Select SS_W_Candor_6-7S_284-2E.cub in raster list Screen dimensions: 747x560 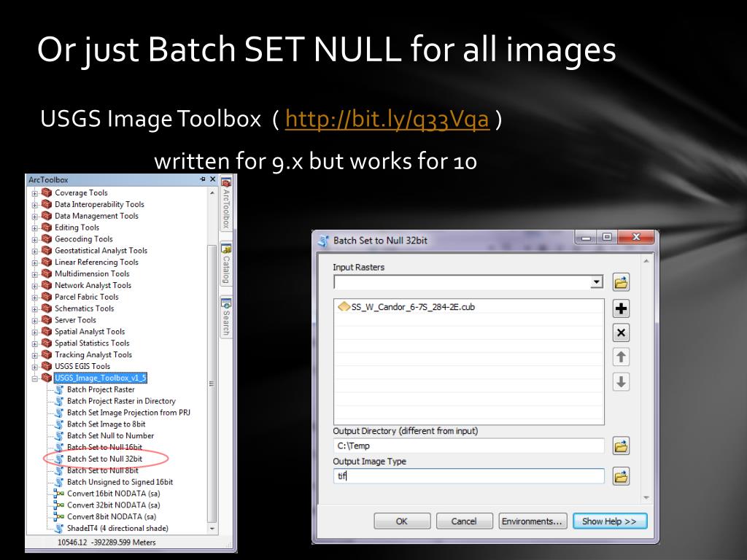tap(413, 307)
